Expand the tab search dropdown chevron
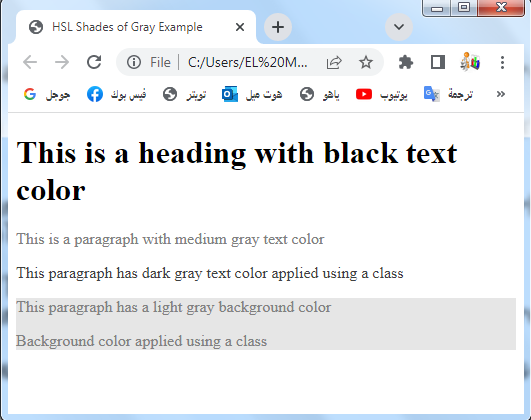Viewport: 531px width, 420px height. coord(399,27)
